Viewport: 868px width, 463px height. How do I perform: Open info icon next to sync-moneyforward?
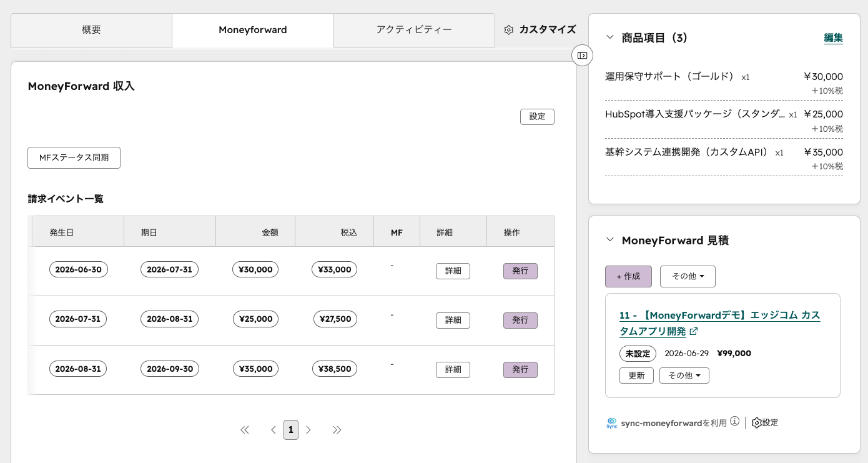pyautogui.click(x=734, y=422)
